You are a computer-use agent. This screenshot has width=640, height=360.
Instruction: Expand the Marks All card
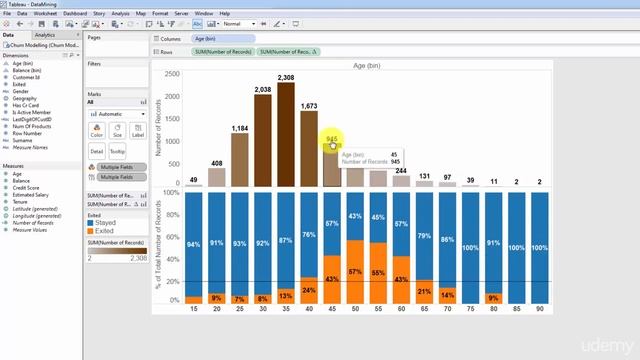point(117,102)
